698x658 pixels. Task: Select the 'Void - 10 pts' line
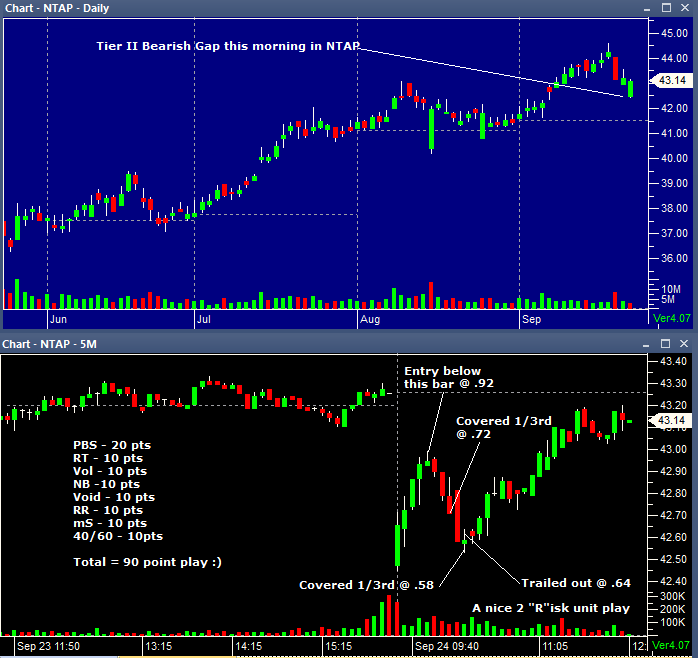click(114, 497)
